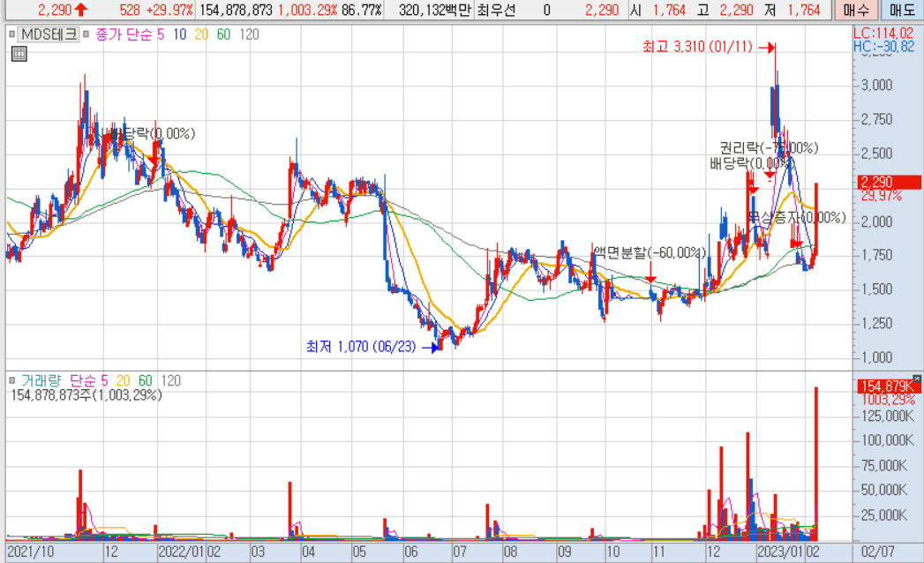The width and height of the screenshot is (924, 563).
Task: Click the red up arrow beside 2,290 in top bar
Action: [81, 10]
